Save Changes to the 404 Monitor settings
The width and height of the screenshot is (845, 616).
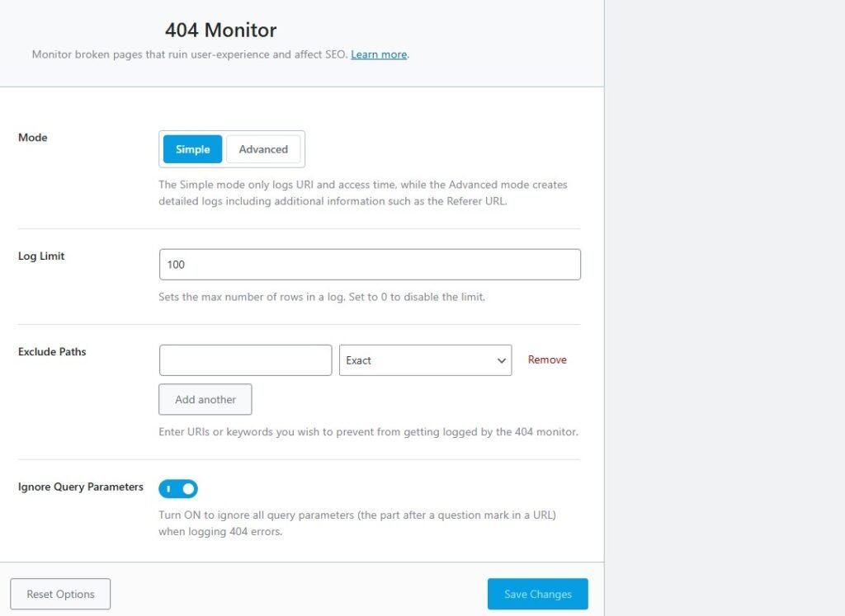(x=537, y=594)
